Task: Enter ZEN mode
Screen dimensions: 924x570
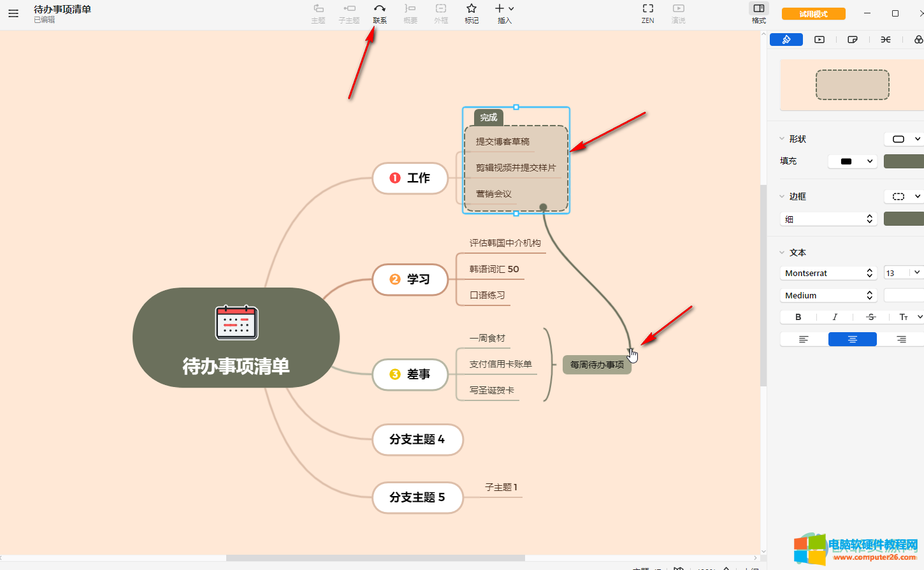Action: (x=648, y=13)
